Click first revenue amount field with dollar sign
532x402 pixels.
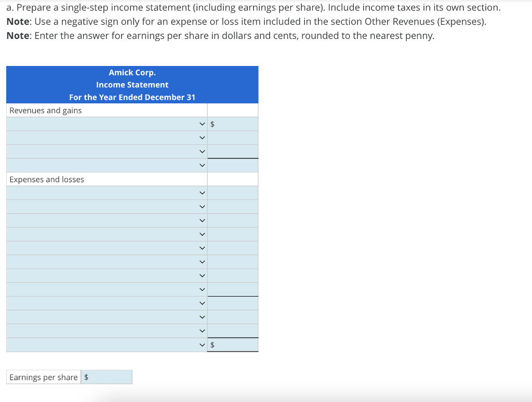233,124
